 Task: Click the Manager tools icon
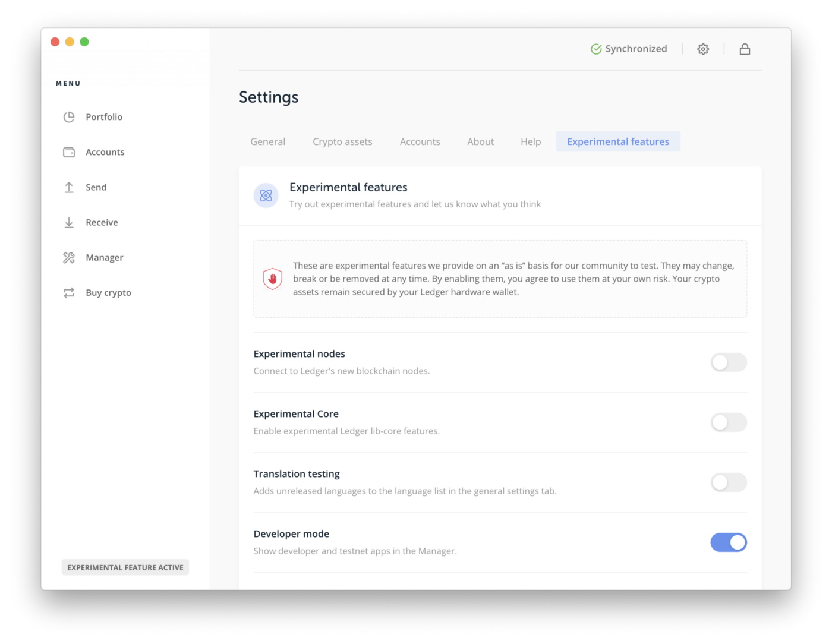(x=69, y=257)
